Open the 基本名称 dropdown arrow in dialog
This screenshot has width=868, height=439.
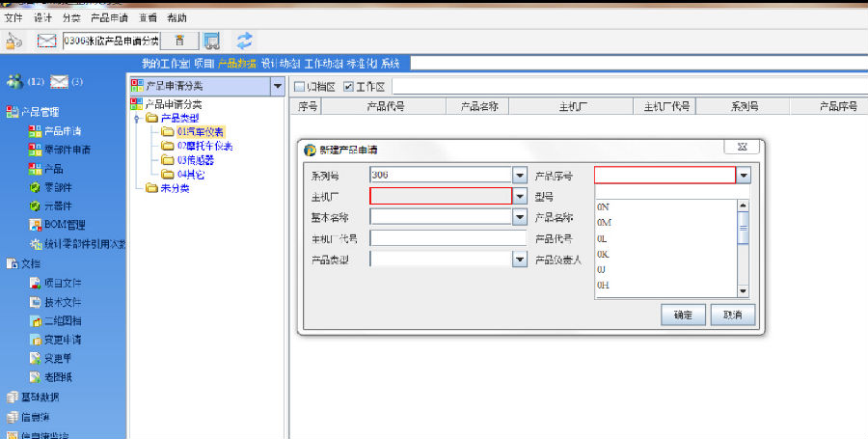519,217
